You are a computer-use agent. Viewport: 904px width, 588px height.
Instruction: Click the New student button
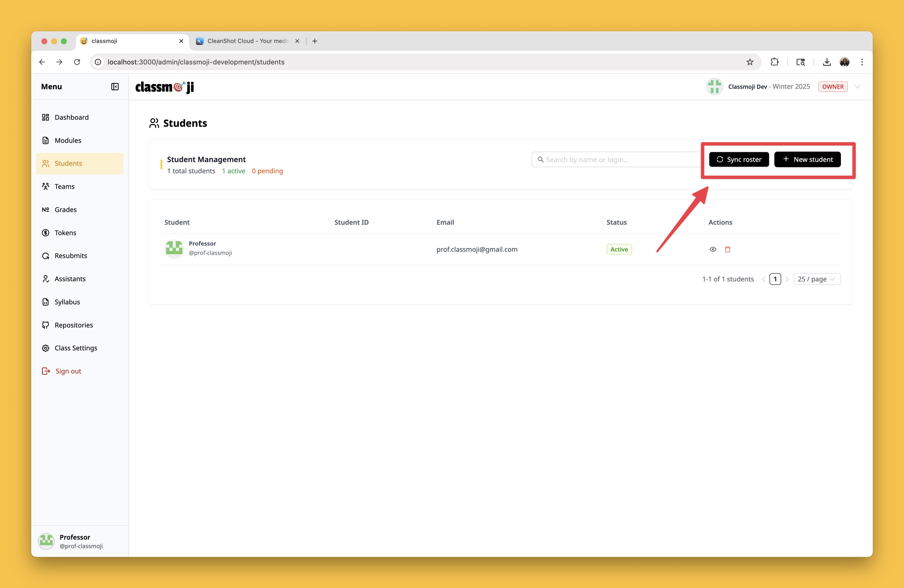coord(807,160)
